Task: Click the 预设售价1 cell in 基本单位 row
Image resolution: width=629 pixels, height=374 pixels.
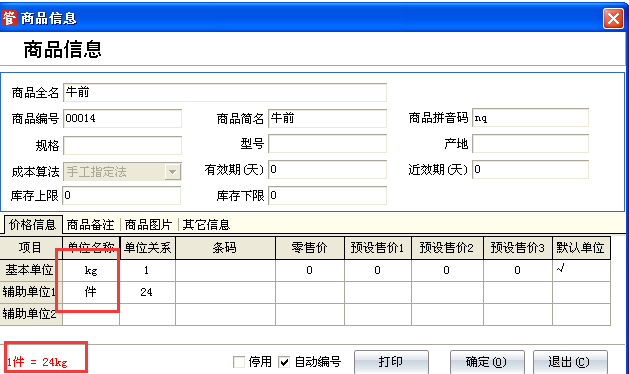Action: coord(378,270)
